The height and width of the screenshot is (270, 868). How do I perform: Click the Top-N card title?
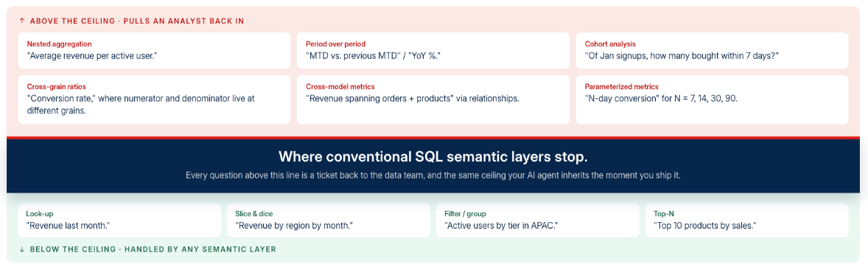tap(664, 213)
